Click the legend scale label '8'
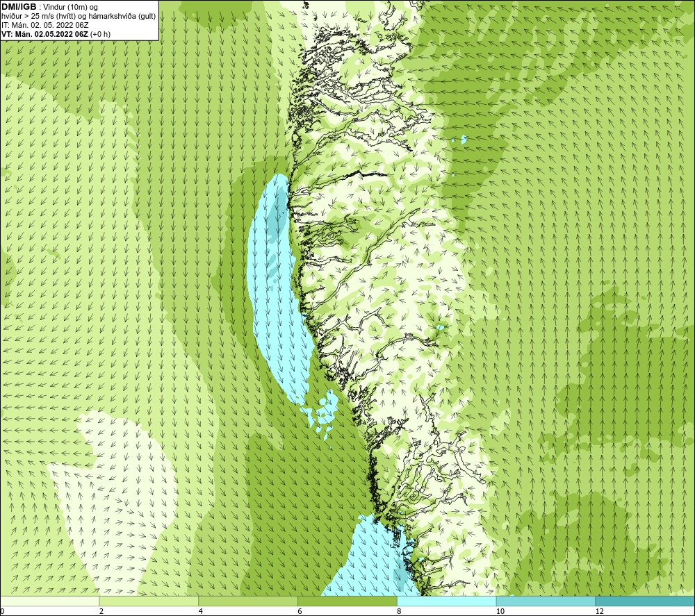This screenshot has height=616, width=695. tap(400, 612)
